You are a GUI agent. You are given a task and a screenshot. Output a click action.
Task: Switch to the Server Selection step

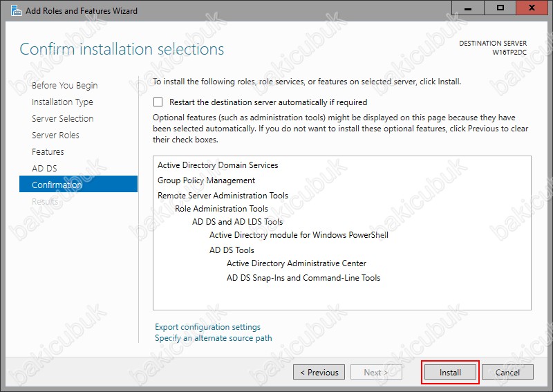(62, 118)
